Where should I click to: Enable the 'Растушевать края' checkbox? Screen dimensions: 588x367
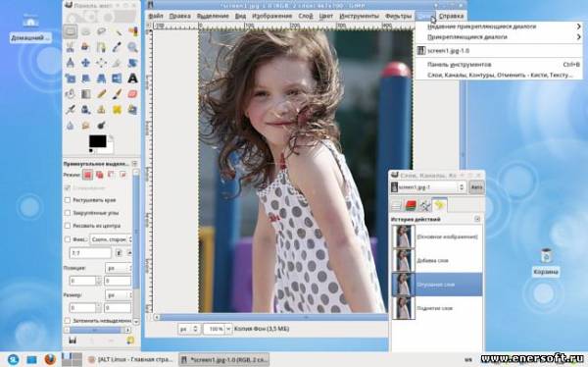click(68, 200)
